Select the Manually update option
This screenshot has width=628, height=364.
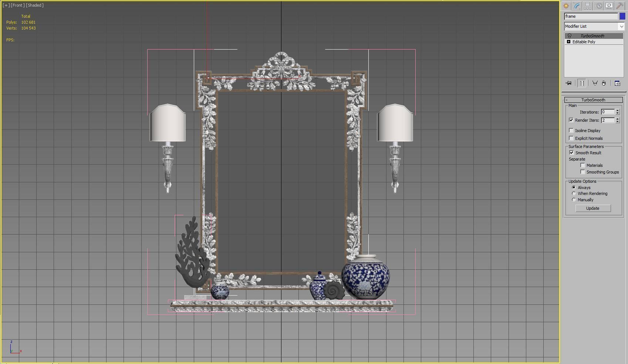[x=574, y=200]
